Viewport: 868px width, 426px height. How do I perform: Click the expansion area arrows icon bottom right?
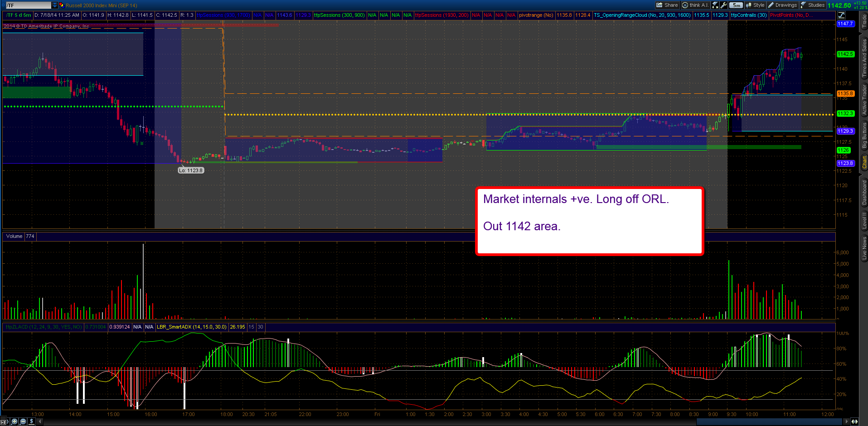(x=854, y=421)
